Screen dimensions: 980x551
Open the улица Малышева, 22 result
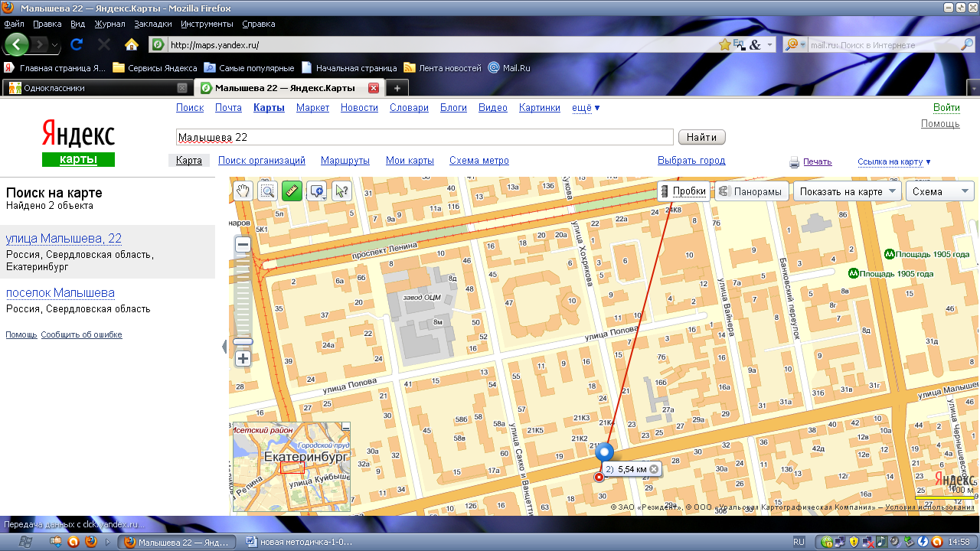(64, 238)
